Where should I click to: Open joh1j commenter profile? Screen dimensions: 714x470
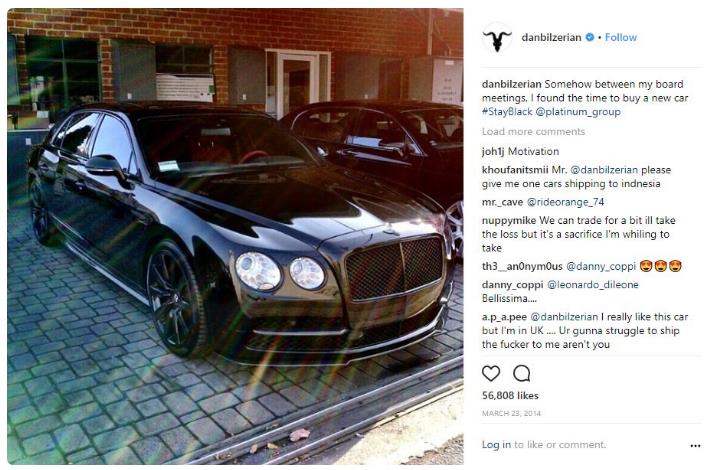[493, 152]
